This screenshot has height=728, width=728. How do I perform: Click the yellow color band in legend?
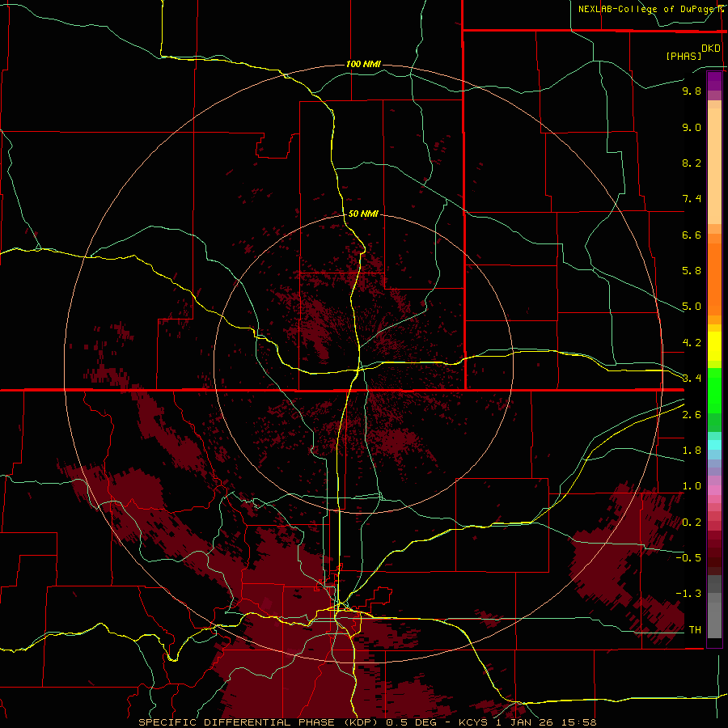point(714,346)
